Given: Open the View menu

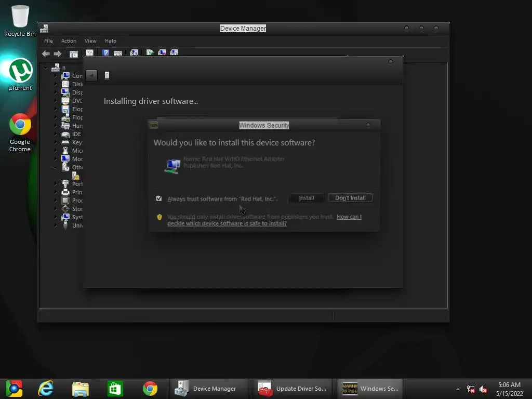Looking at the screenshot, I should click(90, 41).
